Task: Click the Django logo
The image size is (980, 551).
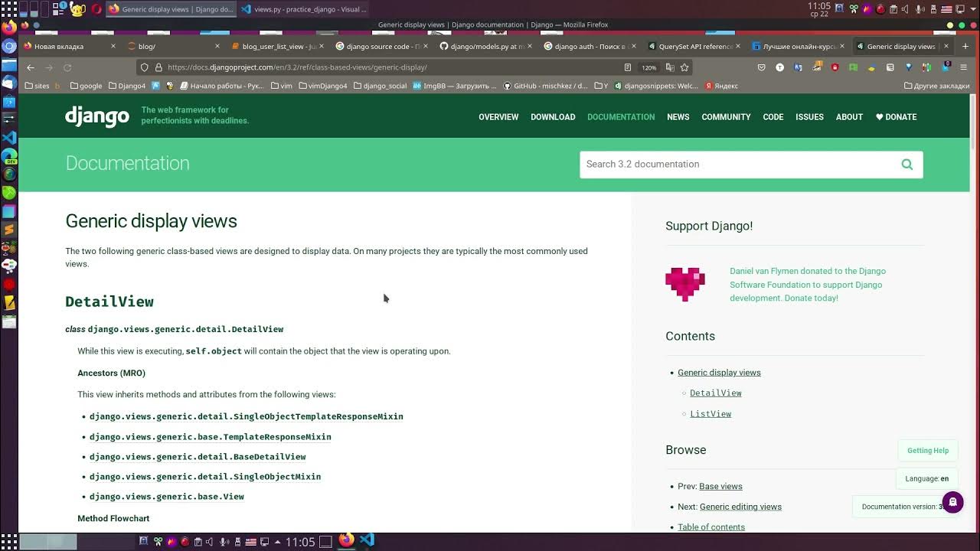Action: pos(97,116)
